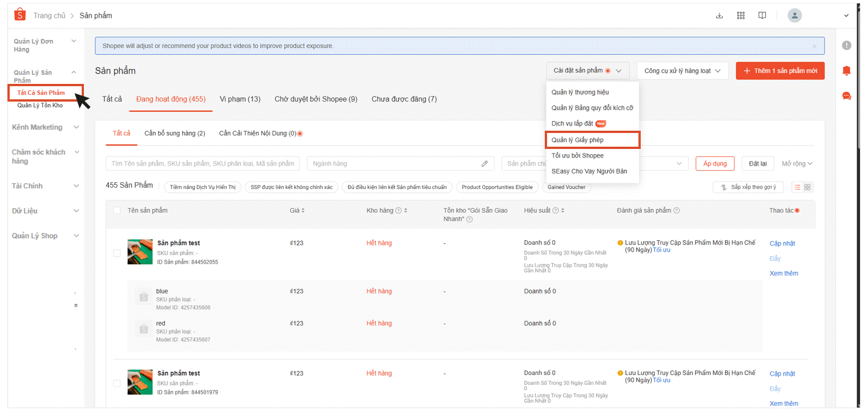The image size is (868, 411).
Task: Click the book icon in top bar
Action: [x=762, y=15]
